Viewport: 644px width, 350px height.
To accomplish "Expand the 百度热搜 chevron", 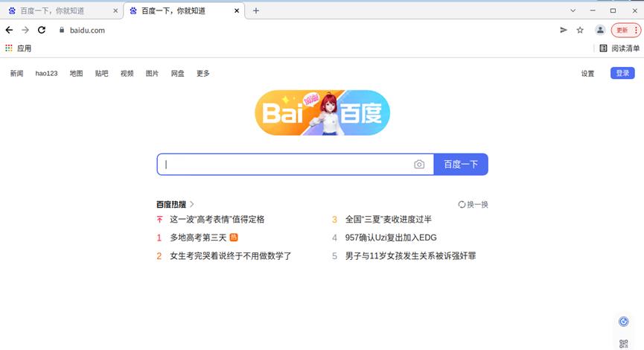I will point(192,204).
